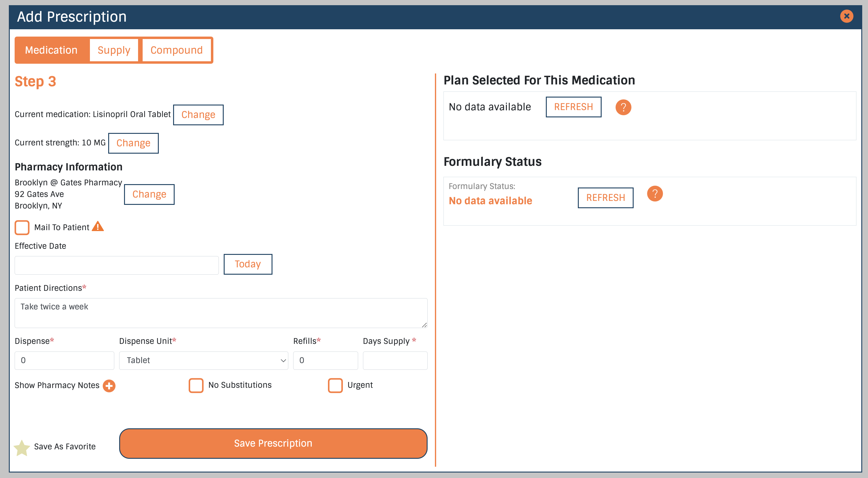
Task: Change the current strength of 10 MG
Action: point(133,143)
